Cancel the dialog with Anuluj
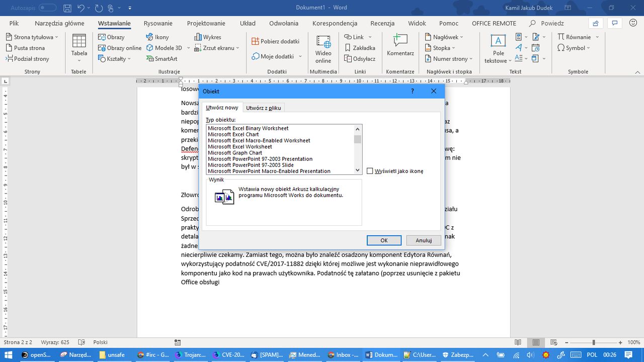The image size is (644, 362). [424, 240]
